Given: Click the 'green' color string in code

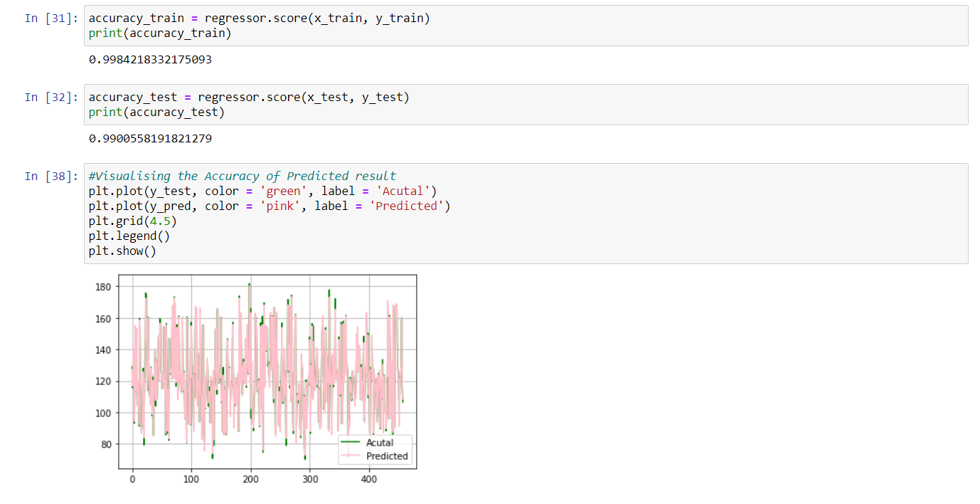Looking at the screenshot, I should 283,191.
